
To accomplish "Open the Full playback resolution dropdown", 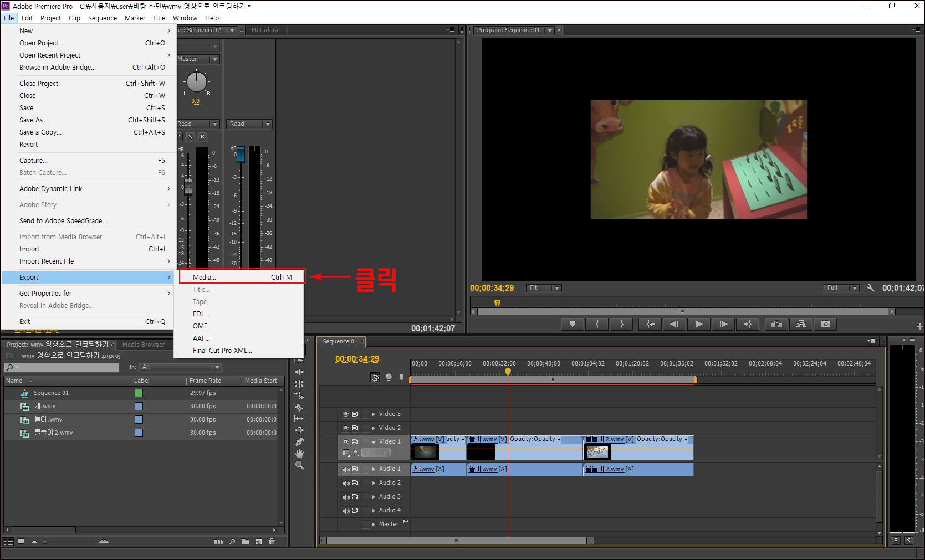I will point(841,288).
